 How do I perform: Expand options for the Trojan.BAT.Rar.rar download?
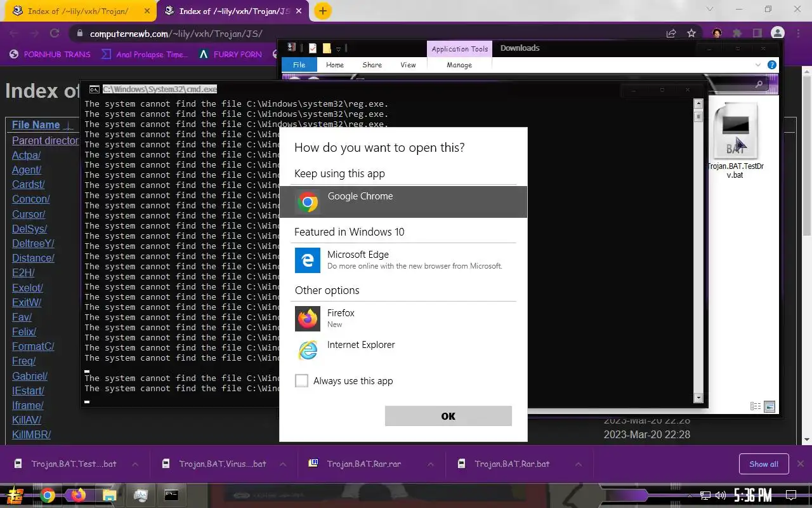coord(431,464)
